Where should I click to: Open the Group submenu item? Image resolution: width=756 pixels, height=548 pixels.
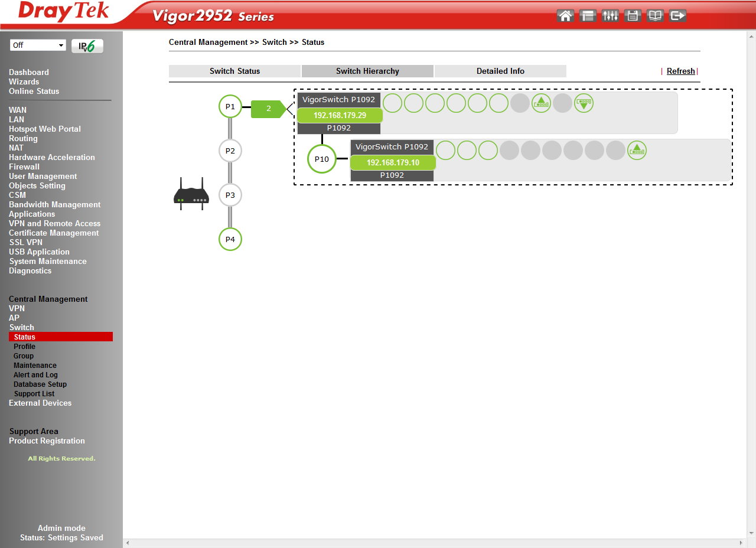click(x=24, y=355)
